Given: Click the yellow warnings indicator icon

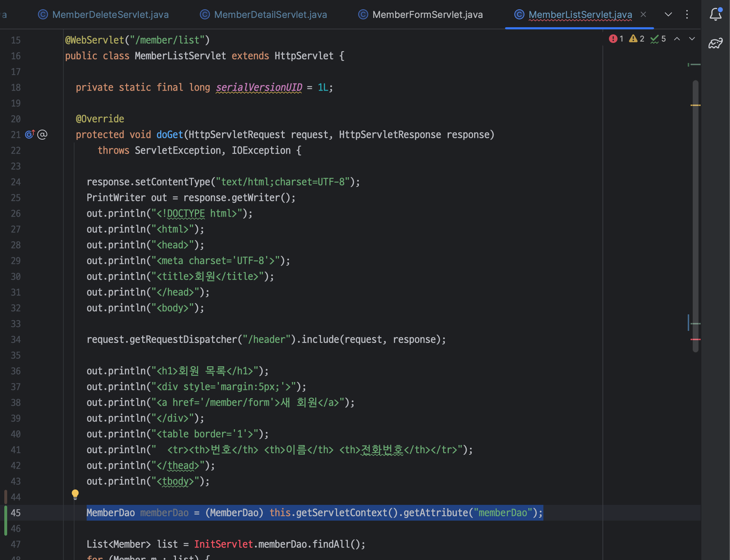Looking at the screenshot, I should pyautogui.click(x=633, y=39).
